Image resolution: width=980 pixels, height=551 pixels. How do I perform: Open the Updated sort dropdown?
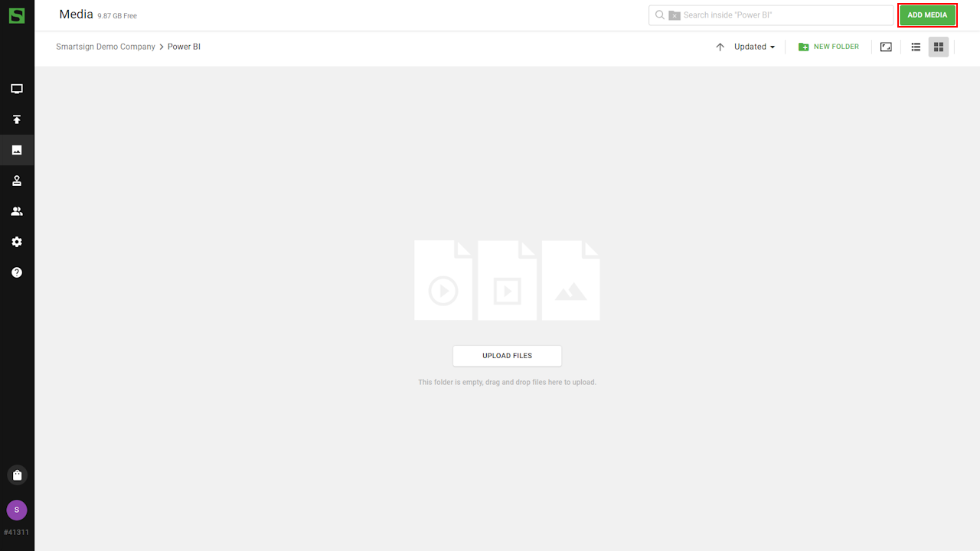[754, 47]
